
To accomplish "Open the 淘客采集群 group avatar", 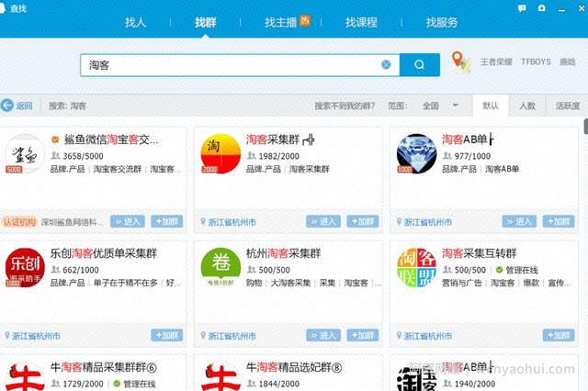I will click(220, 154).
